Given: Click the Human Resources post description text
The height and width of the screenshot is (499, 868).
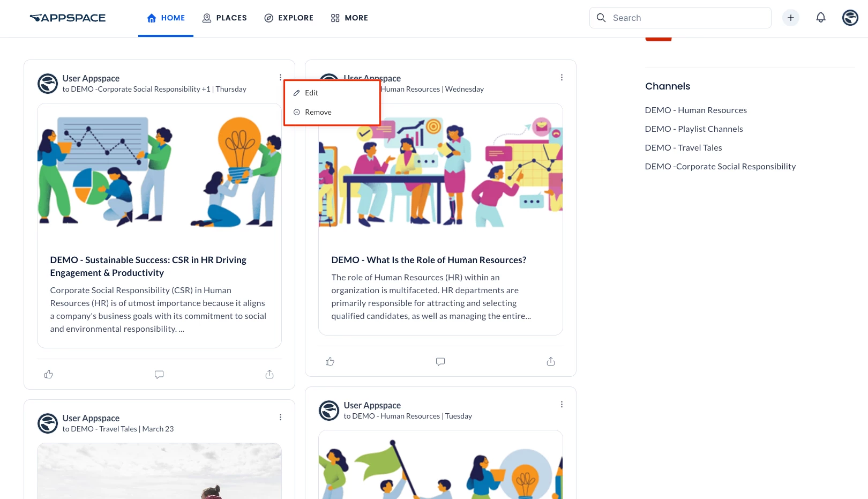Looking at the screenshot, I should [x=431, y=297].
